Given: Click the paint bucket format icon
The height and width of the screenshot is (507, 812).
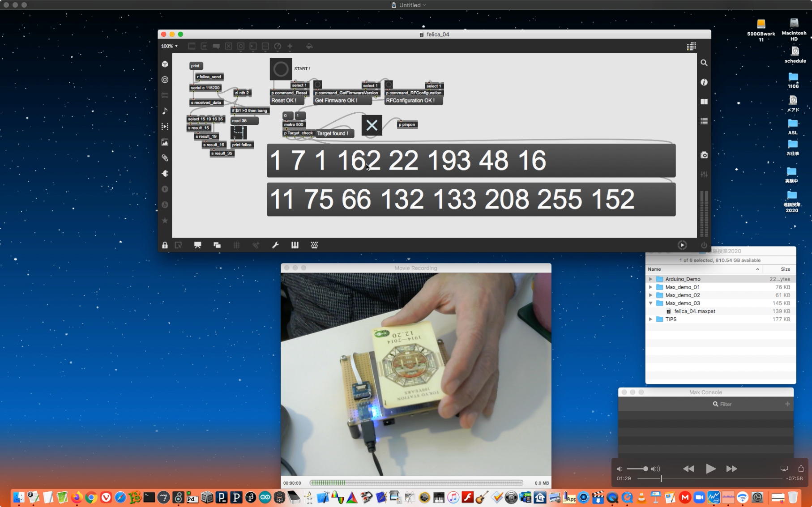Looking at the screenshot, I should (x=309, y=46).
